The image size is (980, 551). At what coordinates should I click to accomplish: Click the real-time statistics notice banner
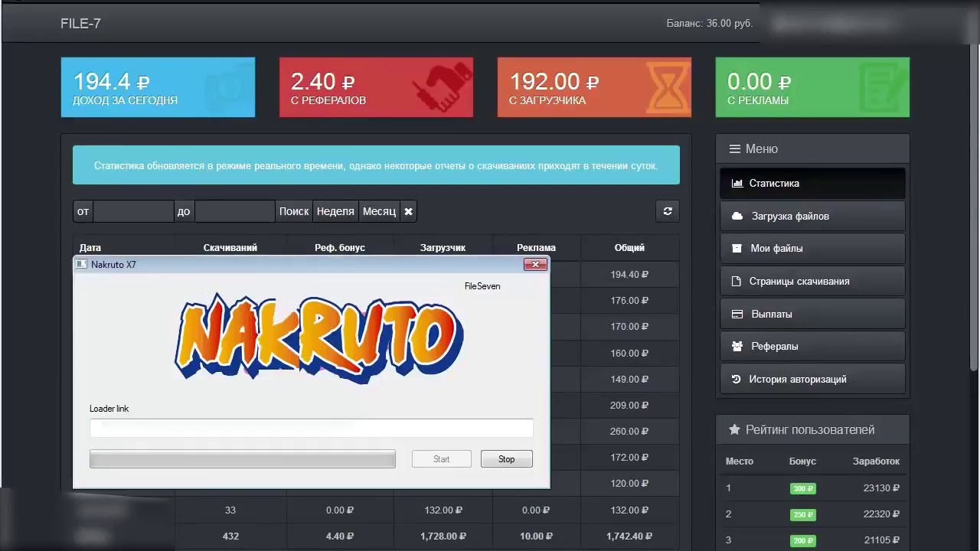pyautogui.click(x=376, y=165)
